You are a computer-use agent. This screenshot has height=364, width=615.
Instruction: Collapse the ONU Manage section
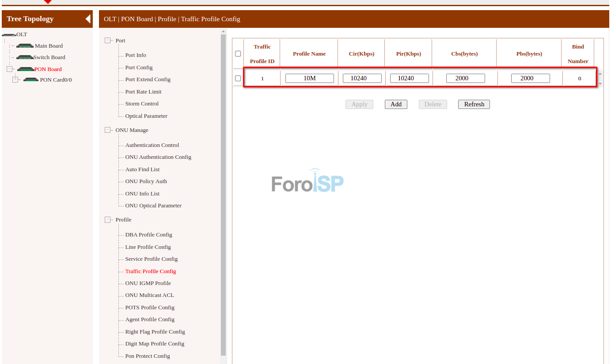108,130
